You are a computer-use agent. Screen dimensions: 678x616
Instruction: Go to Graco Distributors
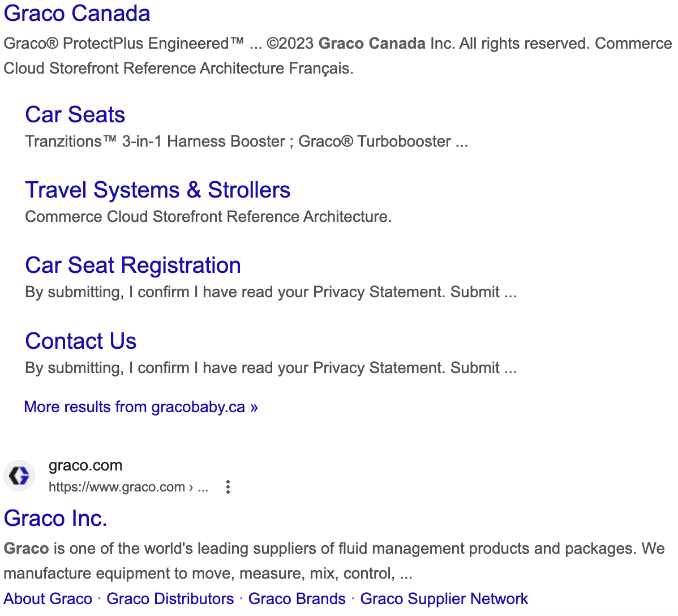170,599
